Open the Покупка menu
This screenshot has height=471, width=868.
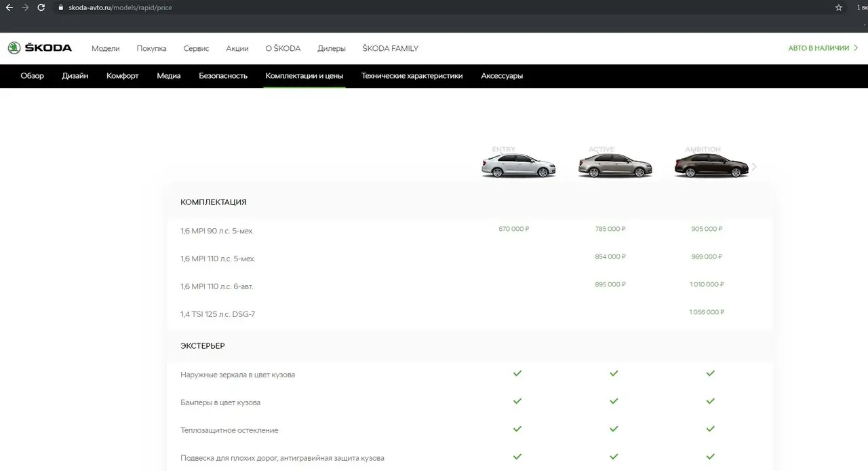tap(151, 49)
